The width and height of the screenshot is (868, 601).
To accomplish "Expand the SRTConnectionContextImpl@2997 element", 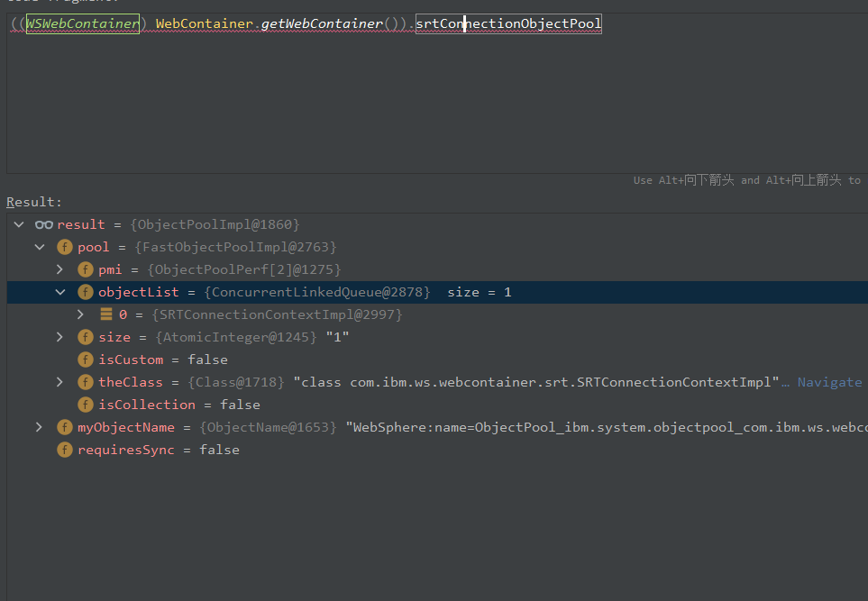I will tap(80, 314).
